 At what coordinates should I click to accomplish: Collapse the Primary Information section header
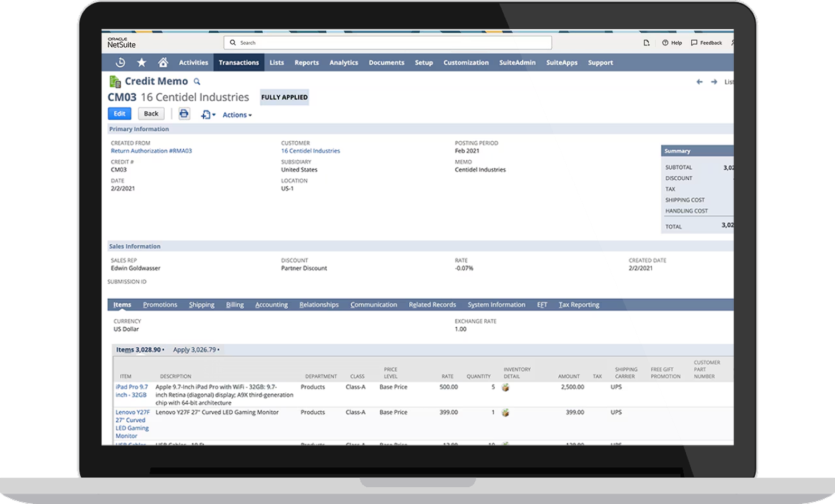[420, 129]
